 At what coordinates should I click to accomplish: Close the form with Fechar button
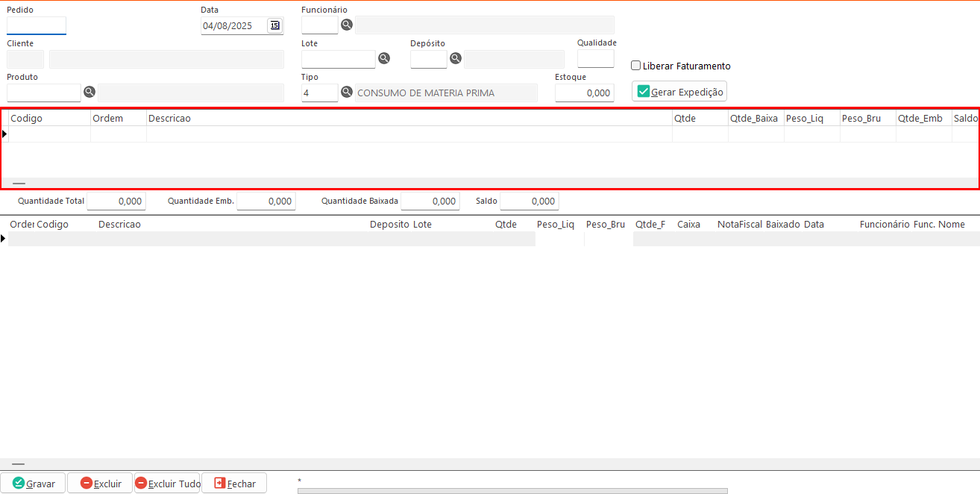point(234,484)
